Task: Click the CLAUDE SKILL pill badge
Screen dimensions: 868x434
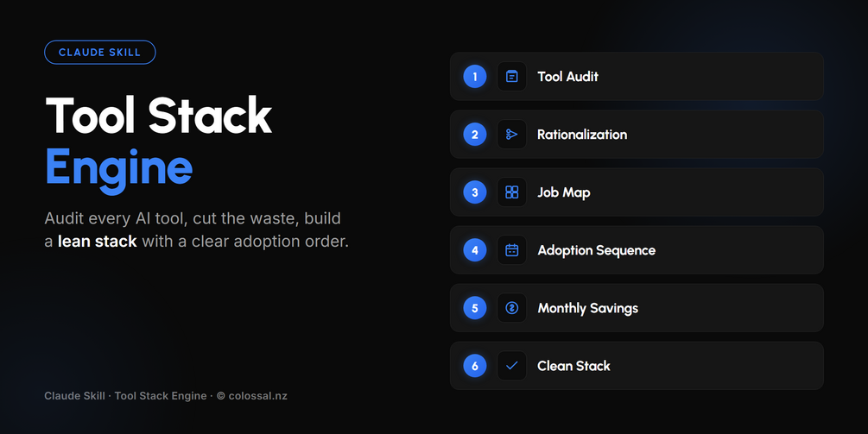Action: pyautogui.click(x=99, y=53)
